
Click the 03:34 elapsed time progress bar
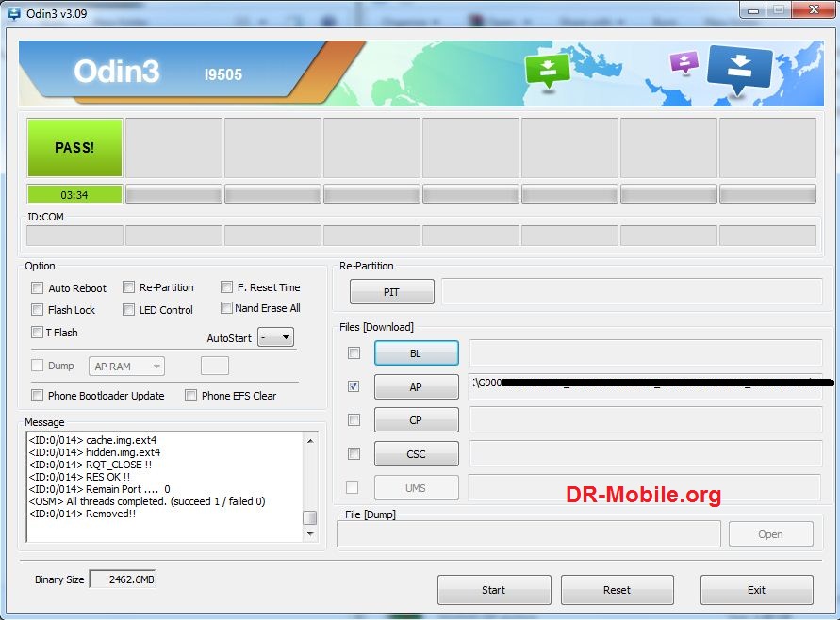74,194
